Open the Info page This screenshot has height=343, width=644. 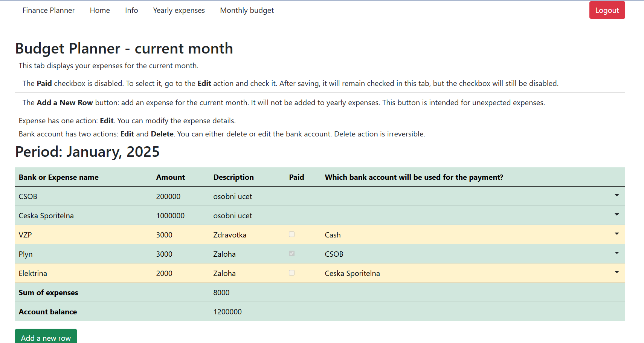pyautogui.click(x=131, y=11)
